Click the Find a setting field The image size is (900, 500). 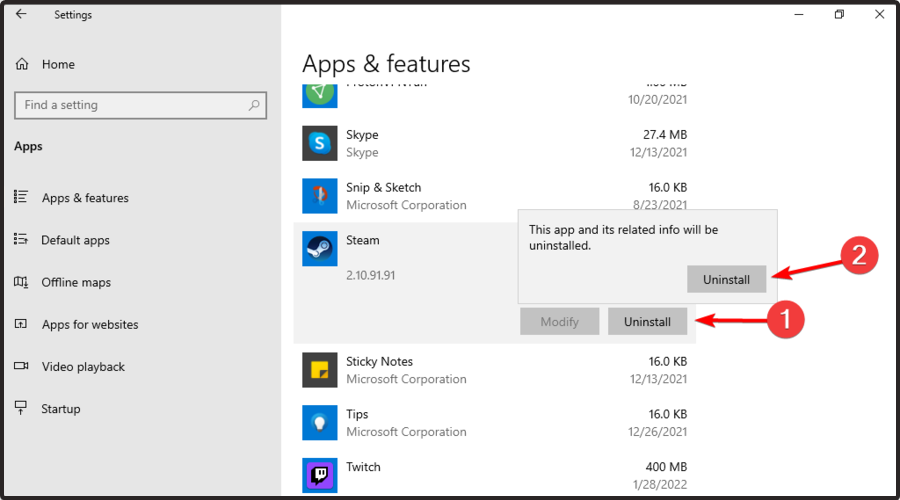click(x=130, y=105)
